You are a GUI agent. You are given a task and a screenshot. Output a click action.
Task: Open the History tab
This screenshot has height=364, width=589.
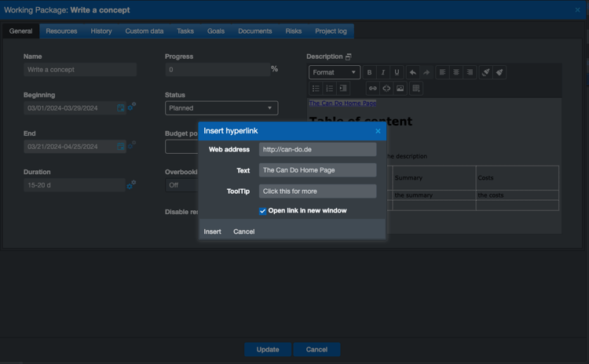[101, 31]
